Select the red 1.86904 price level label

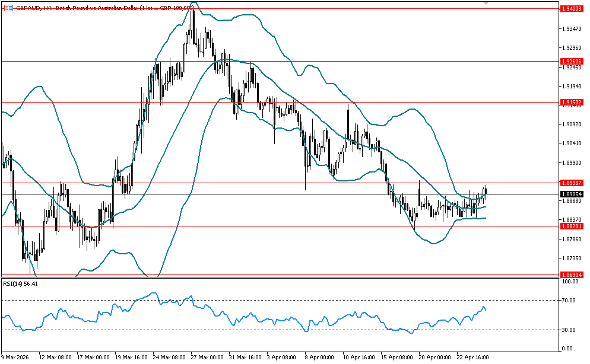coord(571,275)
